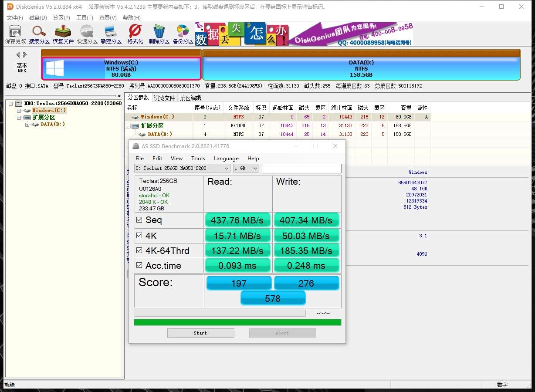This screenshot has height=392, width=535.
Task: Open the Backup Partition (备份分区) tool
Action: (x=183, y=34)
